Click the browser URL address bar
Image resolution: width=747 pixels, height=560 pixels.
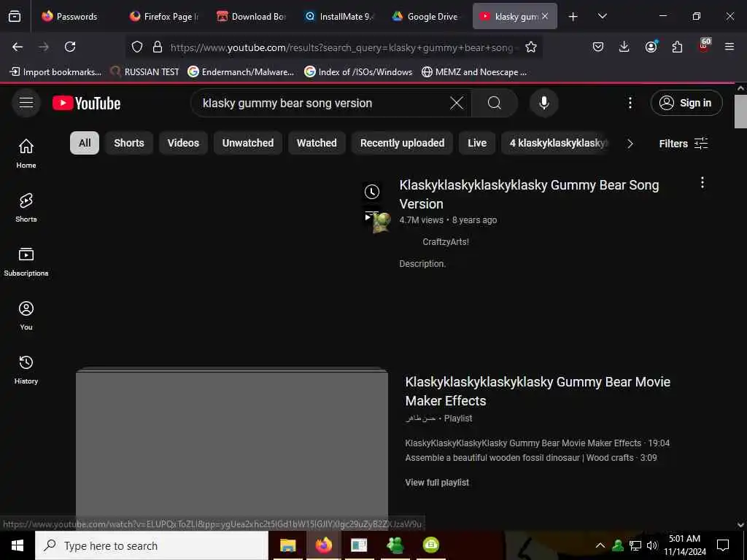(x=342, y=47)
